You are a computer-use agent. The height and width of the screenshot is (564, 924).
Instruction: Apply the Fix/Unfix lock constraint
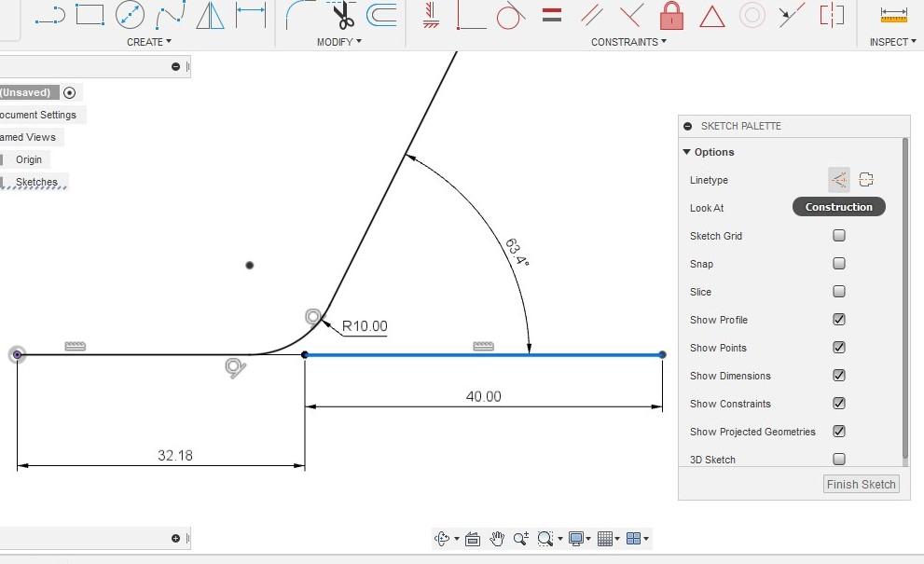[671, 15]
